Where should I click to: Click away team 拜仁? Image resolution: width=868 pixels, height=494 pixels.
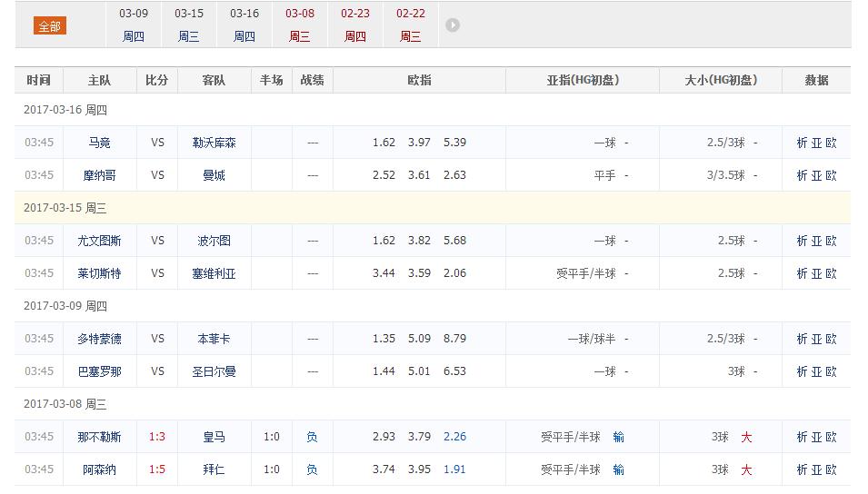tap(214, 469)
